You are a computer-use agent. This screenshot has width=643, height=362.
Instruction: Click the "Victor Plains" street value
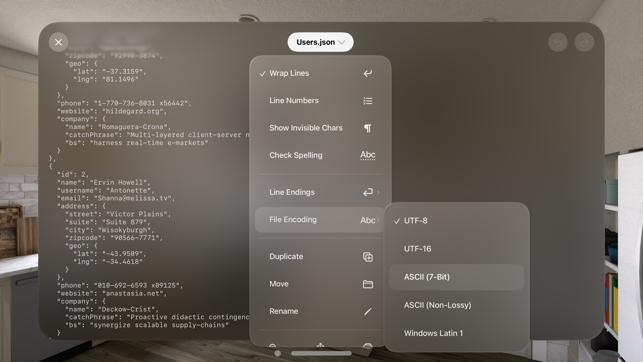136,214
